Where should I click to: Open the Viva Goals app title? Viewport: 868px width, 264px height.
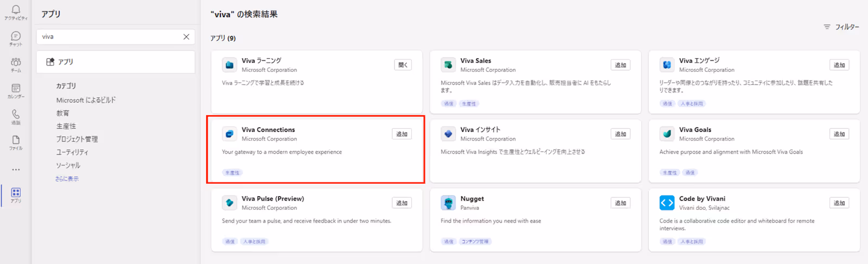pyautogui.click(x=695, y=130)
